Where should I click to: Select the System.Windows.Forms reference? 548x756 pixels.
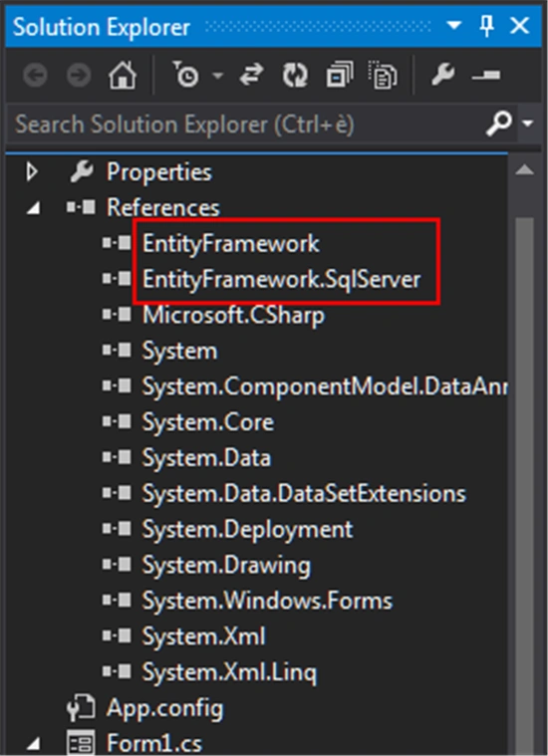[x=267, y=602]
